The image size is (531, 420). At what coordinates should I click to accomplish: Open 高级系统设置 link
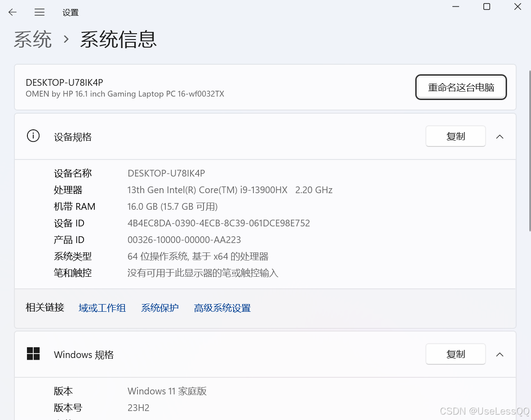pos(222,308)
